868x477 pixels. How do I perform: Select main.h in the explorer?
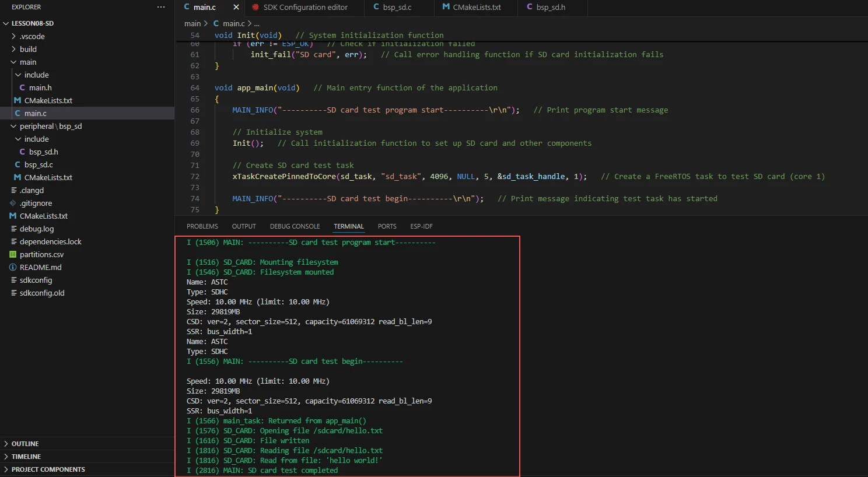[40, 87]
